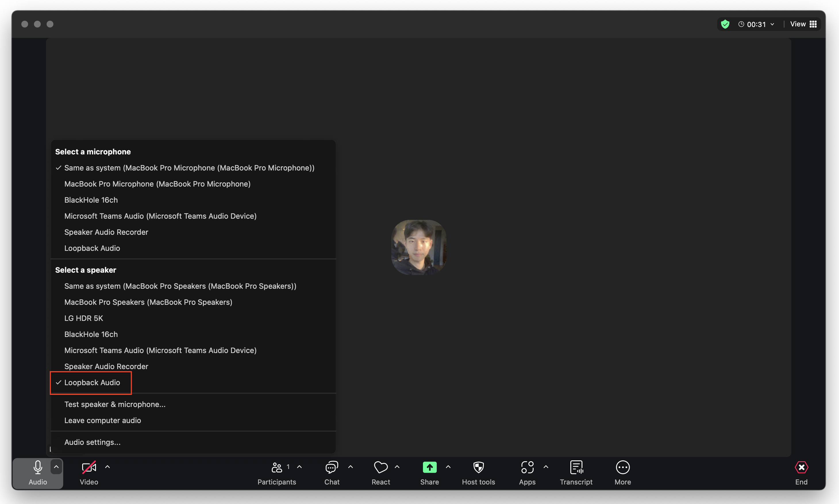Mute microphone with Audio icon
Viewport: 839px width, 504px height.
[x=38, y=468]
